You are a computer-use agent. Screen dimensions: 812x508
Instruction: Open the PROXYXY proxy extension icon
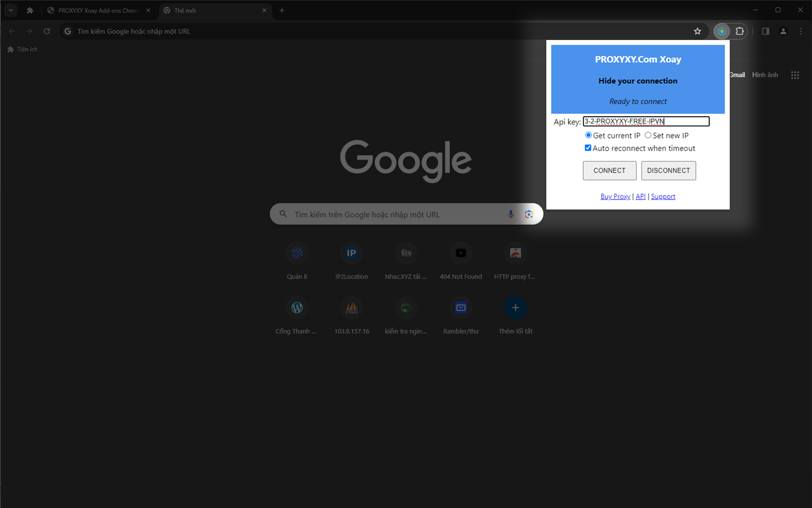(x=721, y=30)
